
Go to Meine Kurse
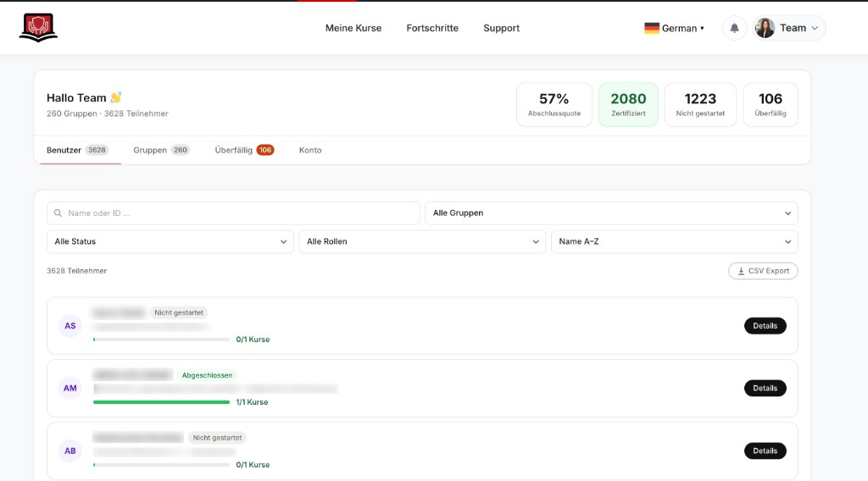point(353,28)
